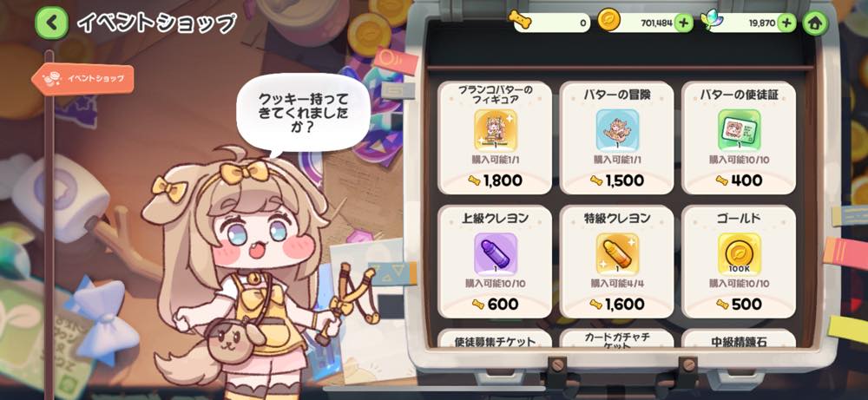Tap the home icon button

815,23
